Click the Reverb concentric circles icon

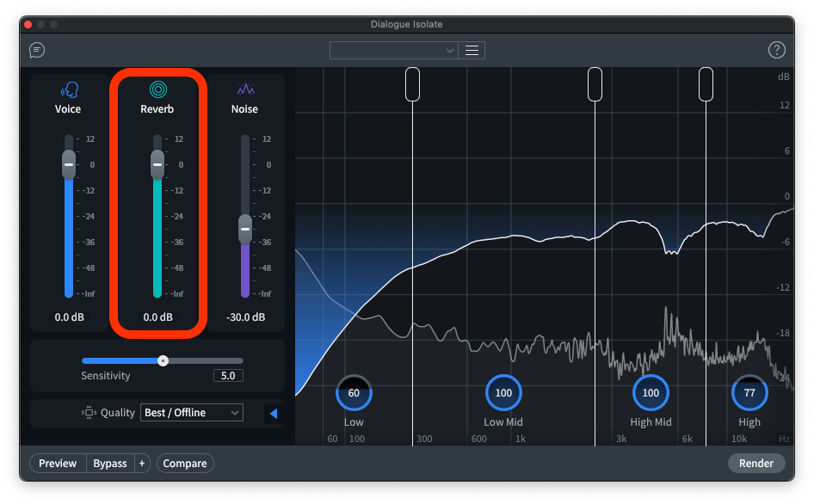coord(157,89)
